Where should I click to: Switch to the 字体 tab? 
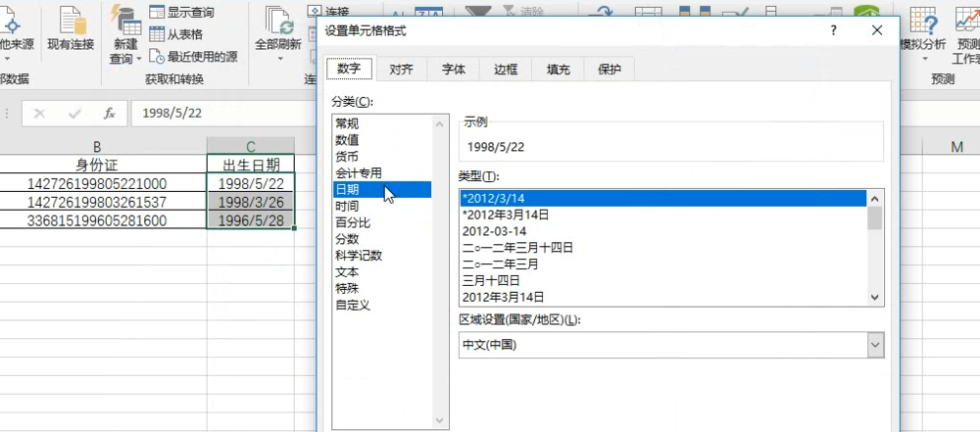pyautogui.click(x=453, y=70)
